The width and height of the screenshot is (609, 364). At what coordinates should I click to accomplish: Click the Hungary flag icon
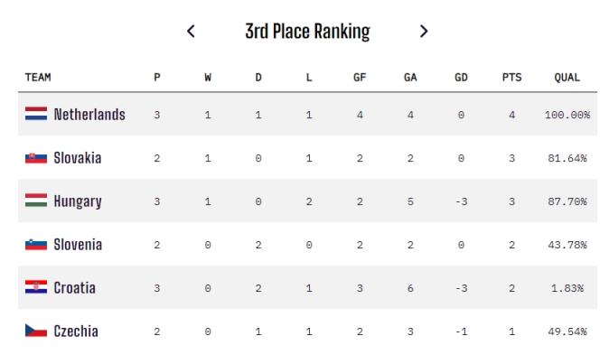[x=36, y=201]
